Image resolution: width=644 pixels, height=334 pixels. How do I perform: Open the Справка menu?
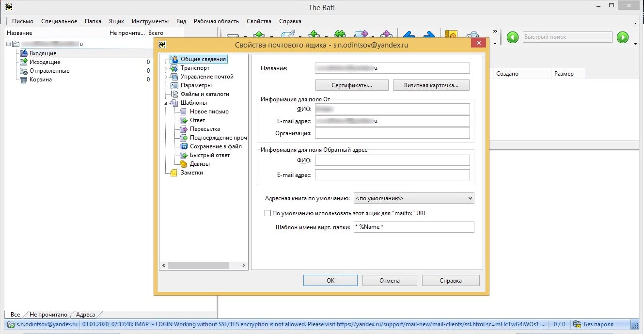point(290,21)
